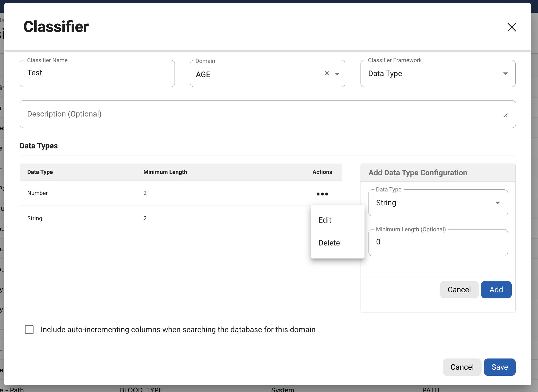Image resolution: width=538 pixels, height=392 pixels.
Task: Enable auto-incrementing columns checkbox
Action: 29,330
